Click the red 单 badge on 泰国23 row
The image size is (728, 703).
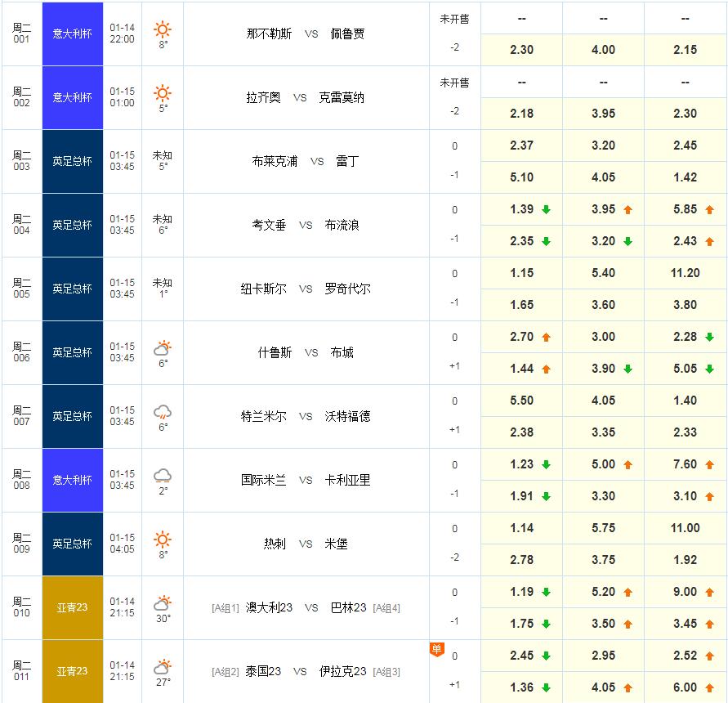(438, 650)
